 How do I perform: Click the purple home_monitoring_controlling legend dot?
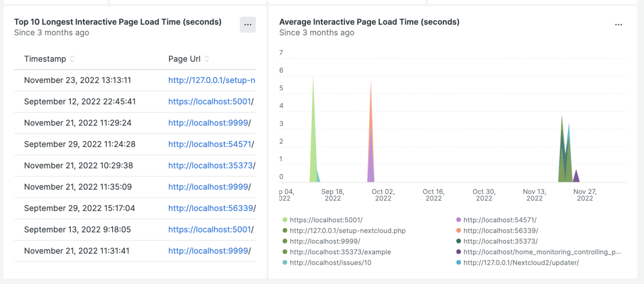point(458,252)
